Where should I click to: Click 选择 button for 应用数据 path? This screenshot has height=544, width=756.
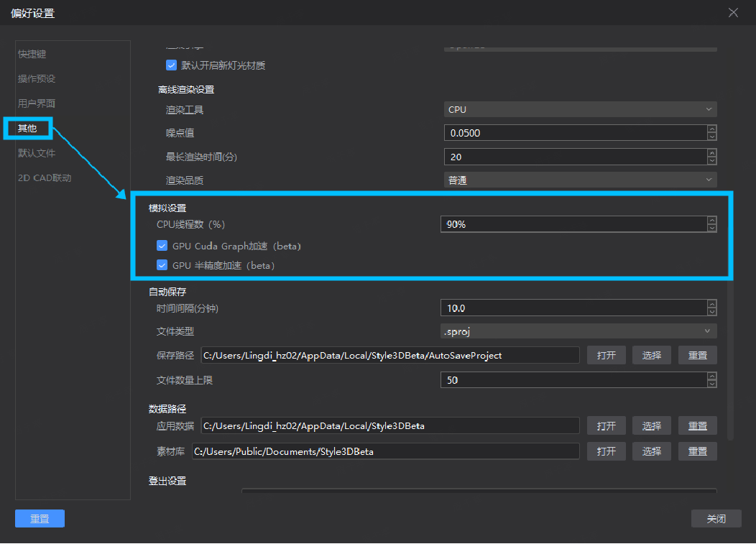652,425
